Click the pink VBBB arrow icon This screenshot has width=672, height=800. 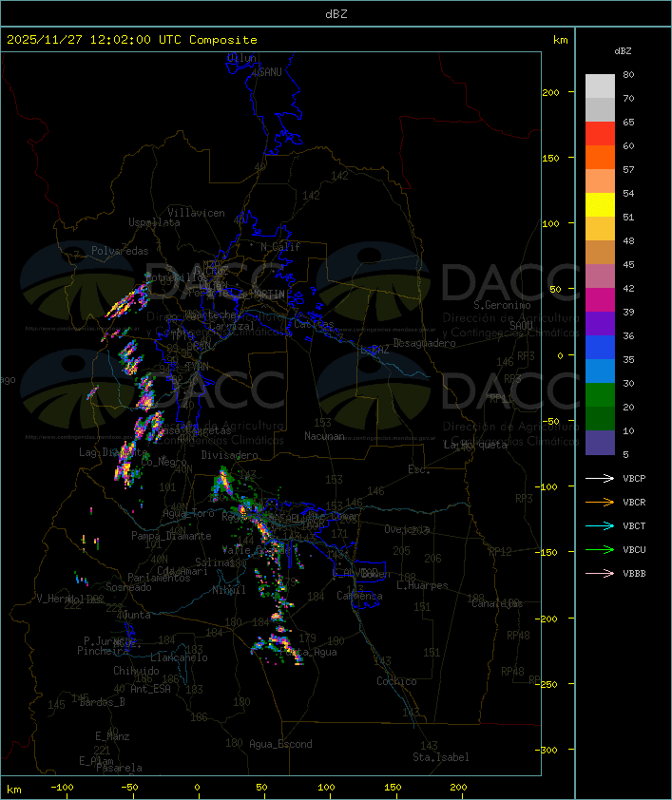(x=600, y=573)
